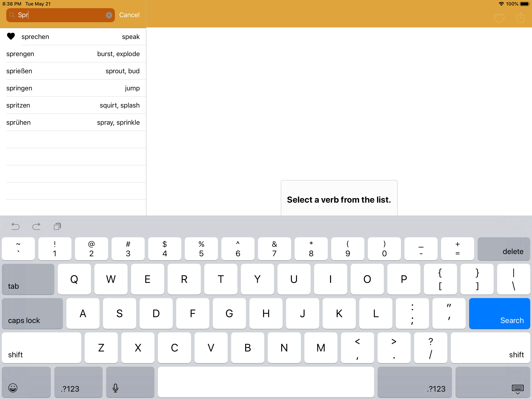Tap the paste clipboard icon
532x399 pixels.
[57, 226]
